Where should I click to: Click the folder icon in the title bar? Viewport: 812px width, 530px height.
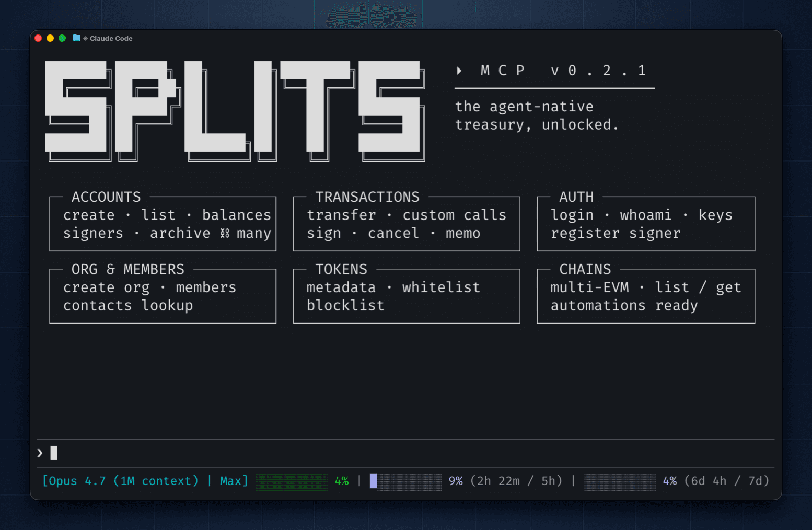pos(77,38)
